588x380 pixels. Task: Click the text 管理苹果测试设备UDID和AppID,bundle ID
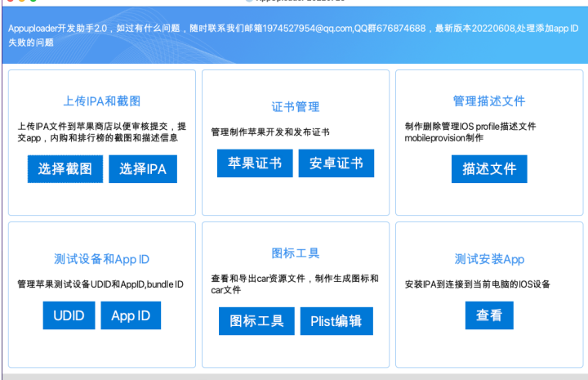[100, 284]
